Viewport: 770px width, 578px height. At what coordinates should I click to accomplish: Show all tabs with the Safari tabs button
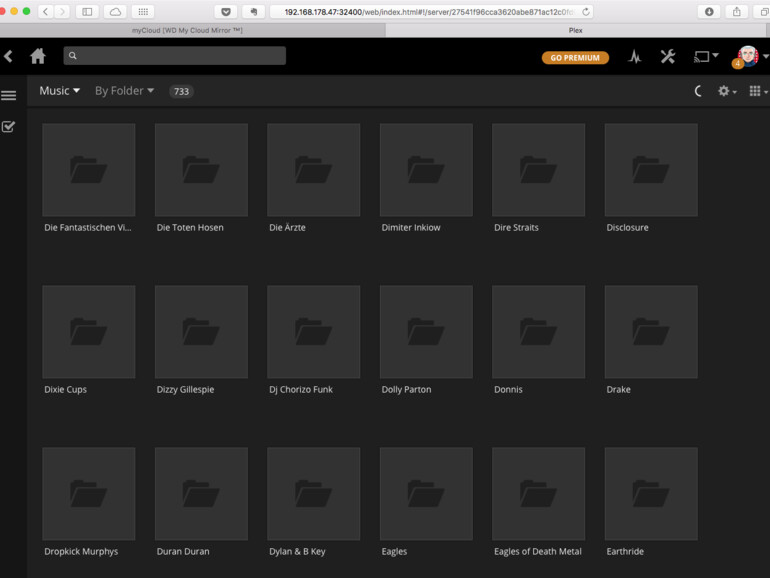tap(764, 11)
